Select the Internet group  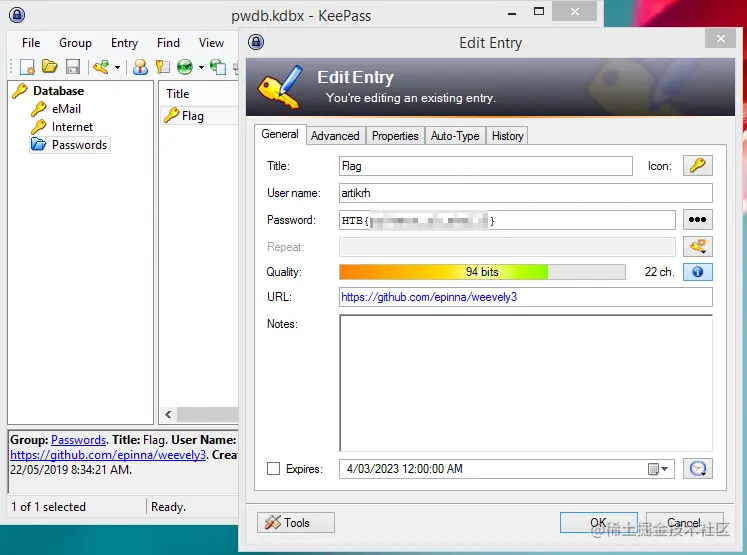pos(72,127)
